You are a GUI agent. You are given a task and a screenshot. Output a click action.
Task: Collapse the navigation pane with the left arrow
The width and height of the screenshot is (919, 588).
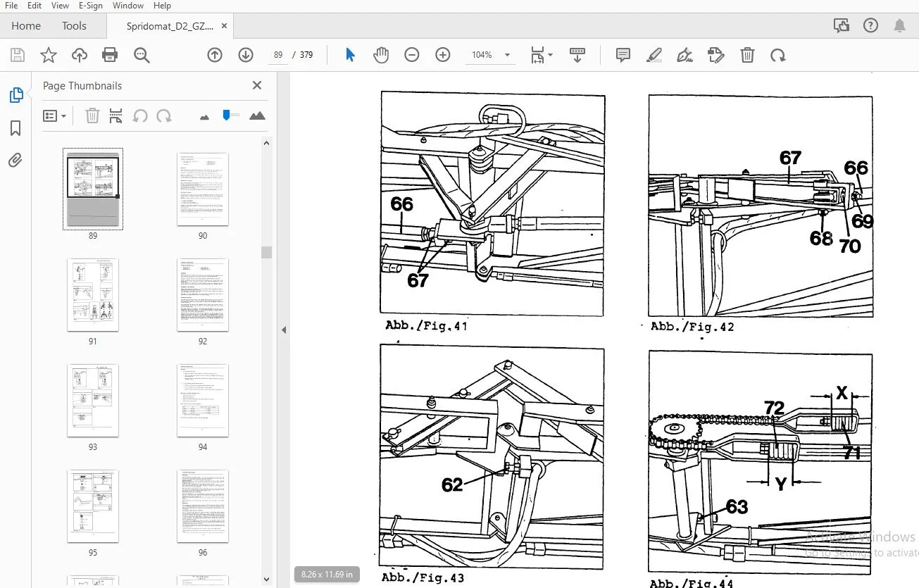coord(284,329)
